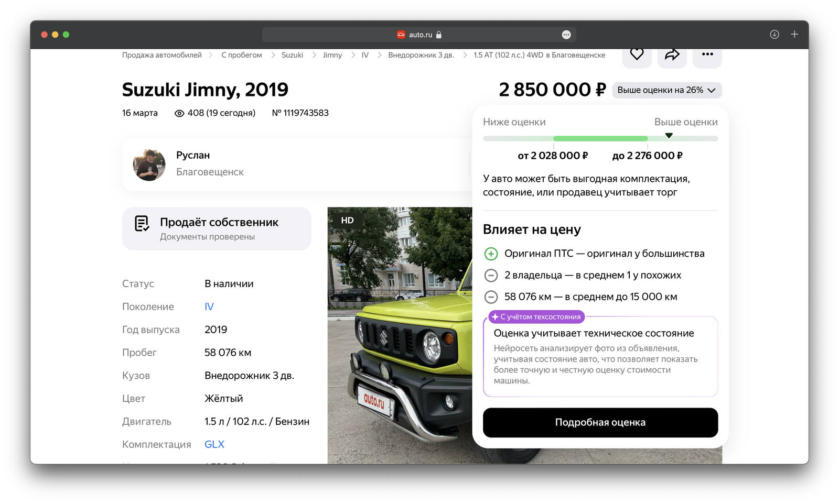Click the green plus icon for Оригинал ПТС
839x504 pixels.
491,254
